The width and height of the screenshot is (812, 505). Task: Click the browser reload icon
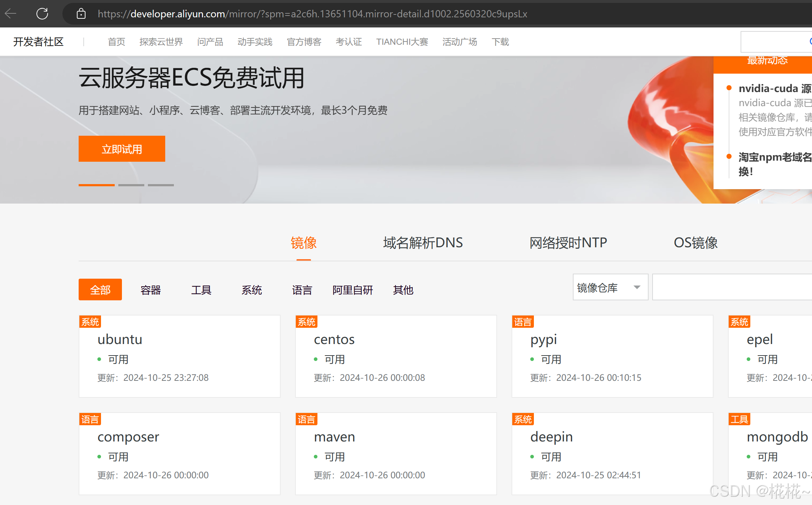(x=42, y=14)
